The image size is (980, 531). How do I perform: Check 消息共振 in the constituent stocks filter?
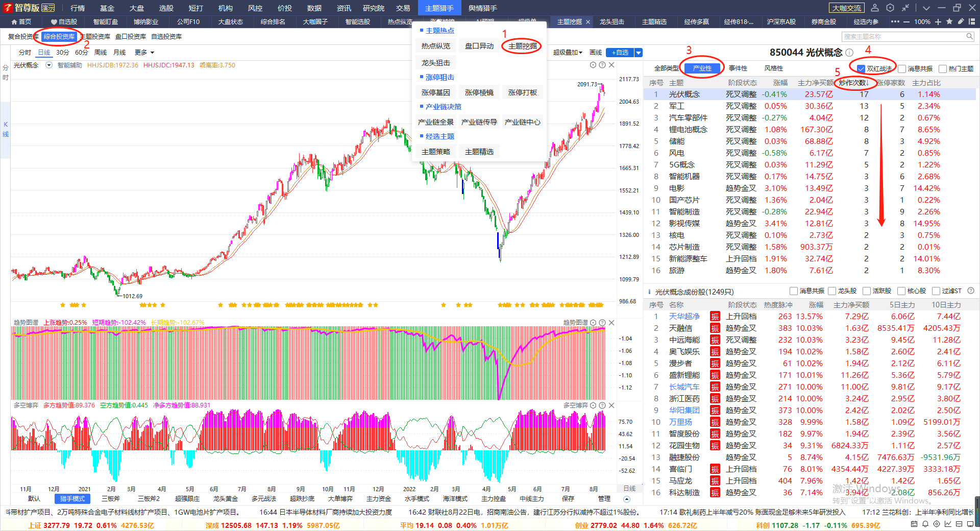(x=794, y=291)
